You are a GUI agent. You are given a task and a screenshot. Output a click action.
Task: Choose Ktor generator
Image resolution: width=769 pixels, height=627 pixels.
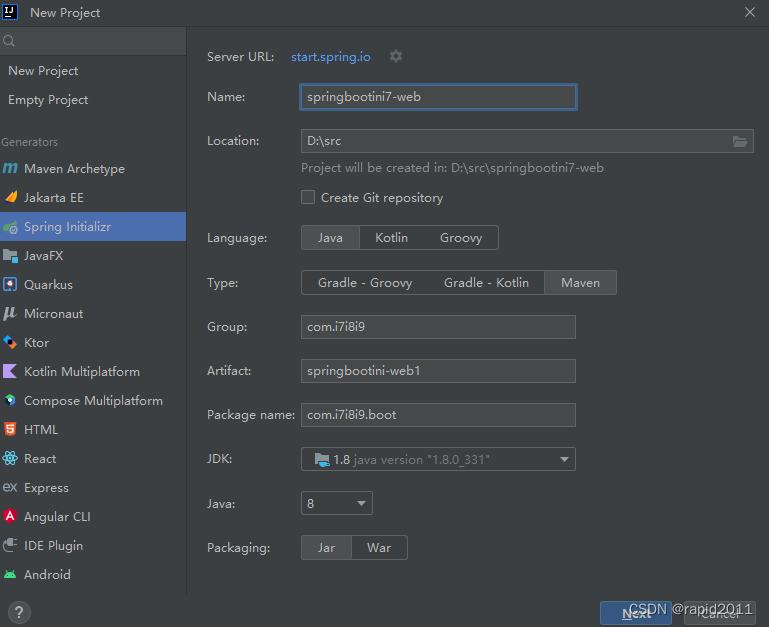pyautogui.click(x=93, y=342)
